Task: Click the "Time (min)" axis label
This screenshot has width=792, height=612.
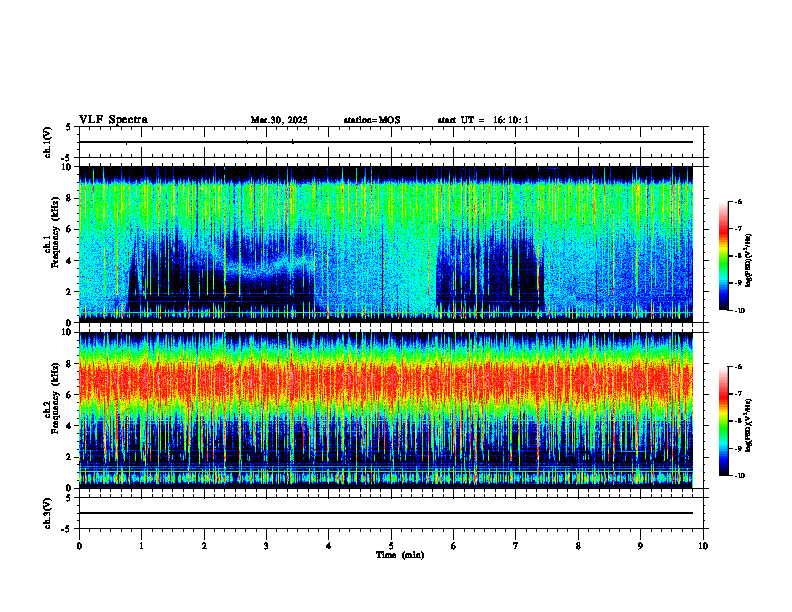Action: tap(400, 555)
